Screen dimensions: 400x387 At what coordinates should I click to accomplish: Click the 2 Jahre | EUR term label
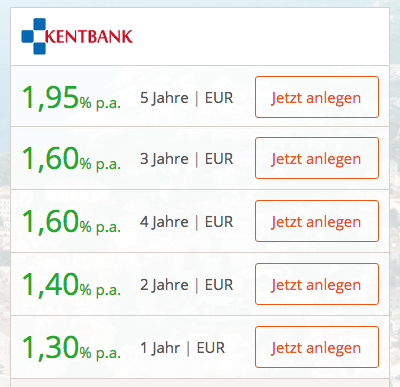click(x=186, y=285)
